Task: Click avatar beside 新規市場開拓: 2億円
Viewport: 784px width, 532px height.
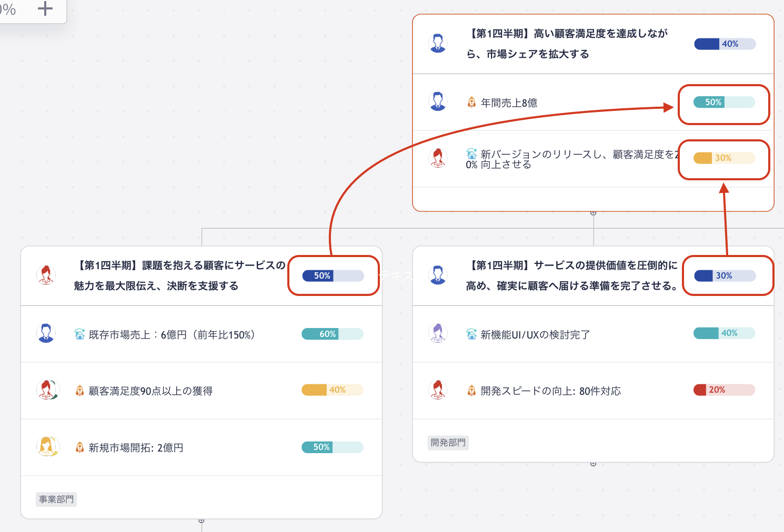Action: coord(47,446)
